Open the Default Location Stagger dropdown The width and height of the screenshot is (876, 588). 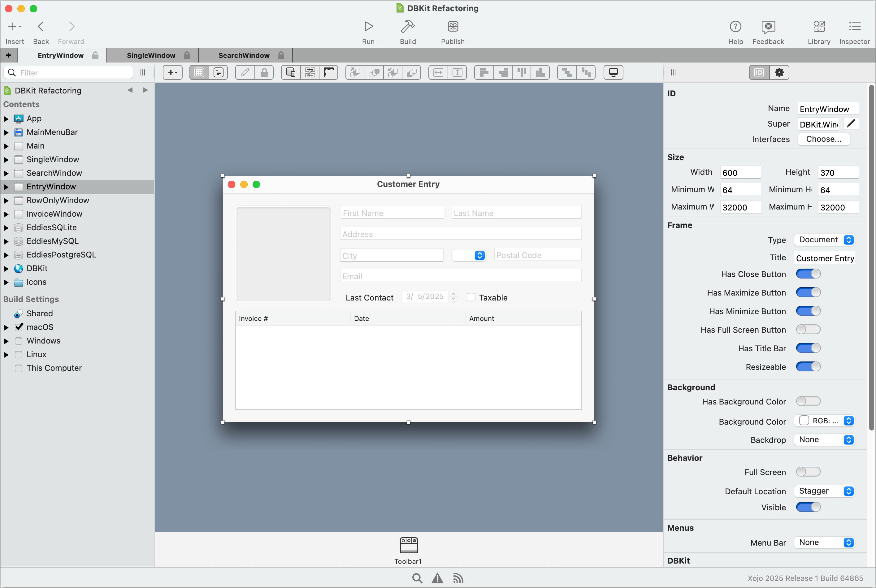coord(824,491)
